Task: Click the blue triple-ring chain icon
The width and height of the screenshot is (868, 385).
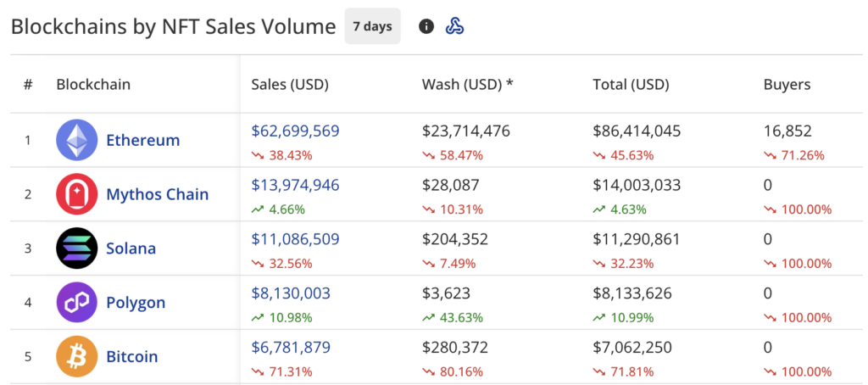Action: pos(454,26)
